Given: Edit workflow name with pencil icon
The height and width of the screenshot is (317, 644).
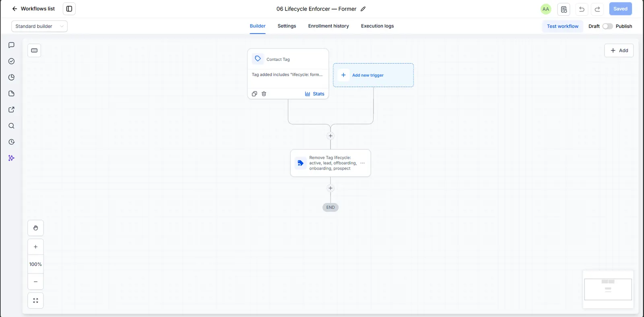Looking at the screenshot, I should click(363, 9).
